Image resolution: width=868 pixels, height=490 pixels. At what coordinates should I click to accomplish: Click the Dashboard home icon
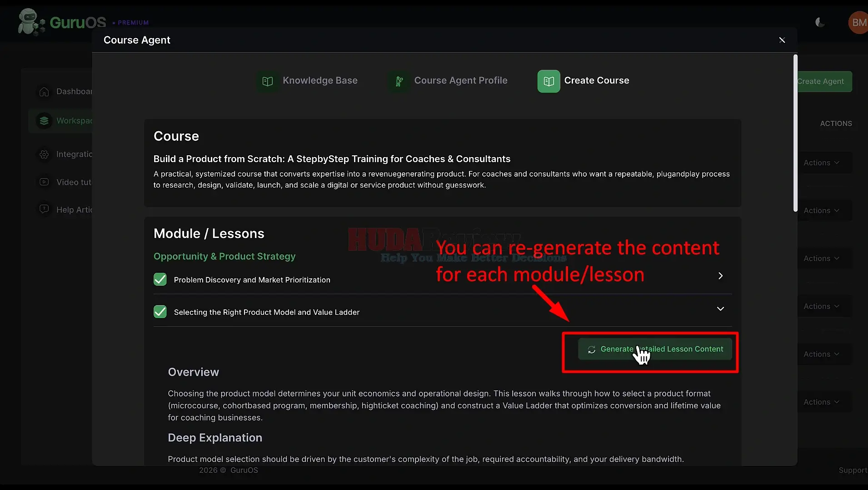(44, 92)
